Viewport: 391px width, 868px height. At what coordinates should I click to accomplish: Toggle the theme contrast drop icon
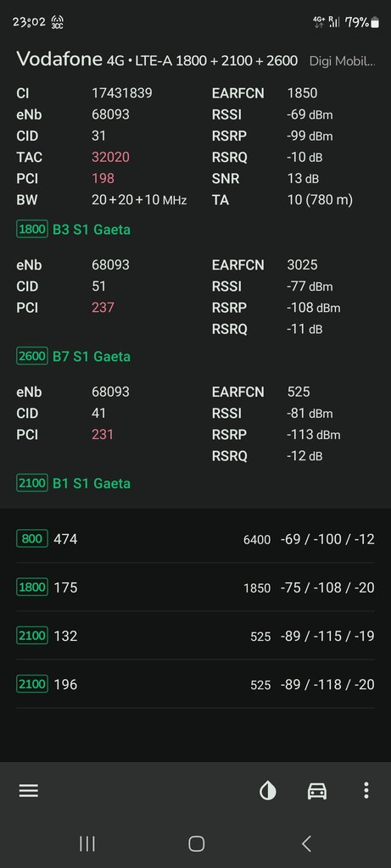pos(268,791)
